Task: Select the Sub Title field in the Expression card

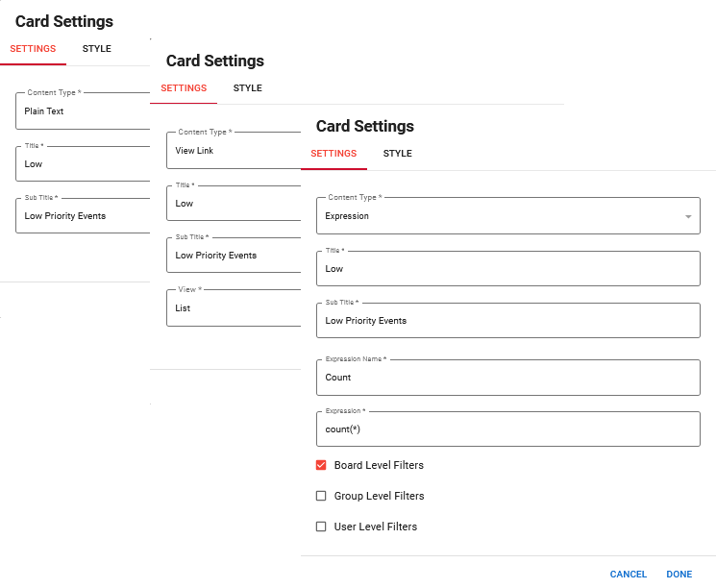Action: pyautogui.click(x=507, y=321)
